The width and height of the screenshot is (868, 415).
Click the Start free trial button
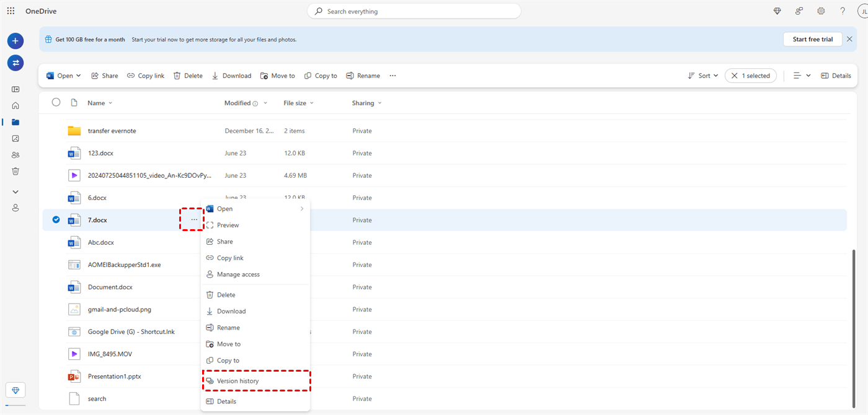coord(812,39)
